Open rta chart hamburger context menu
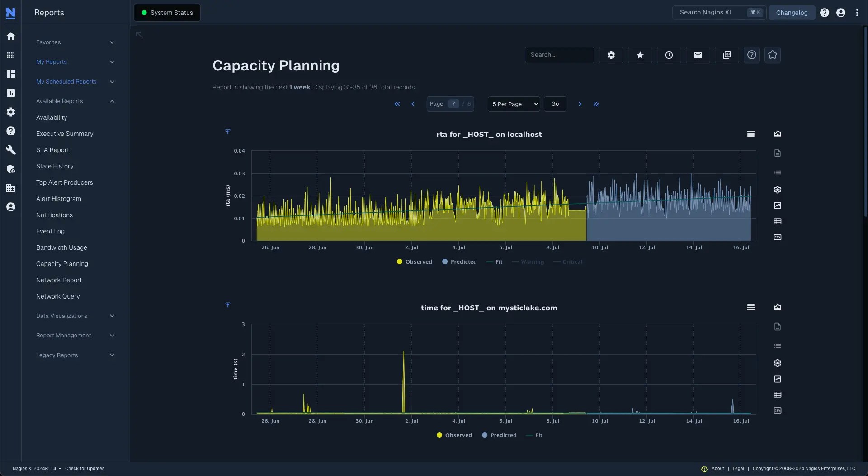 [750, 134]
